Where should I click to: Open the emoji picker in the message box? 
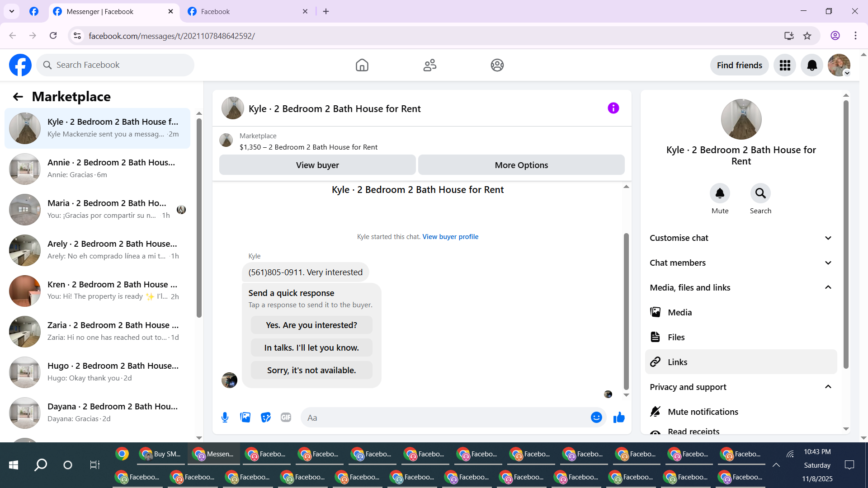pyautogui.click(x=596, y=418)
